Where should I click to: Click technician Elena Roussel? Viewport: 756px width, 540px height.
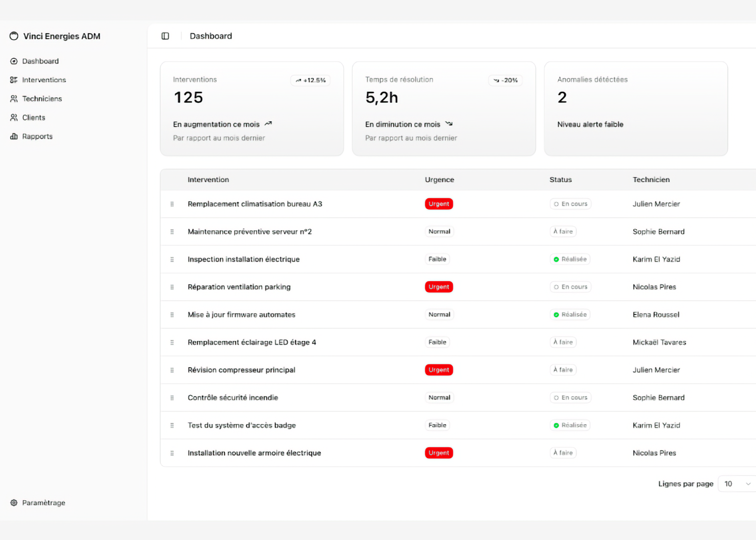(656, 315)
